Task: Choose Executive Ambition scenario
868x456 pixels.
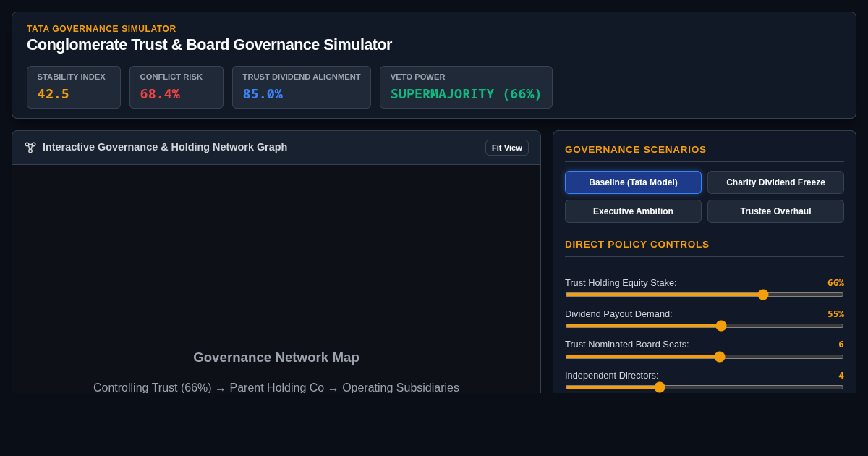Action: pyautogui.click(x=633, y=211)
